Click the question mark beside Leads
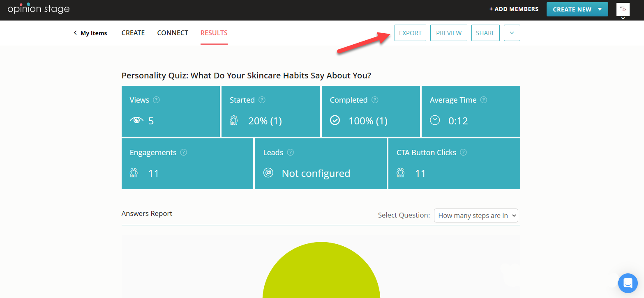Viewport: 644px width, 298px height. pyautogui.click(x=291, y=152)
